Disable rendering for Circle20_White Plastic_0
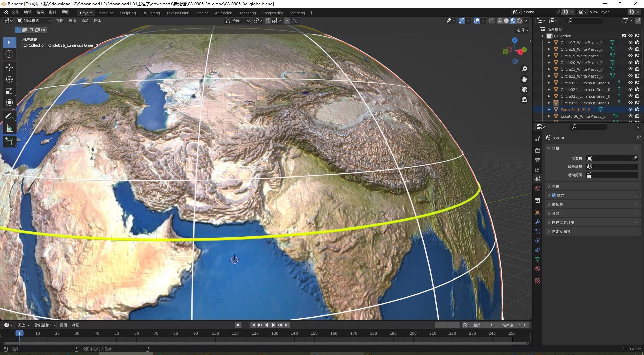This screenshot has width=644, height=355. (637, 62)
